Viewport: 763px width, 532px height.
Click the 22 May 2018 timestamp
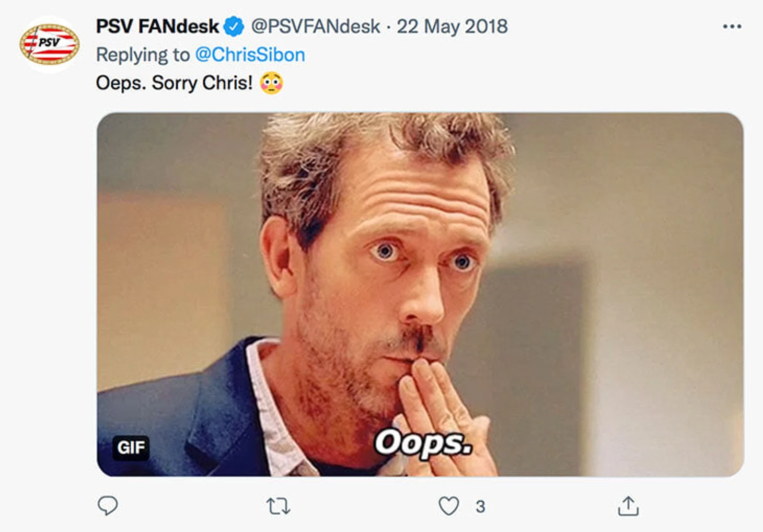click(x=452, y=27)
